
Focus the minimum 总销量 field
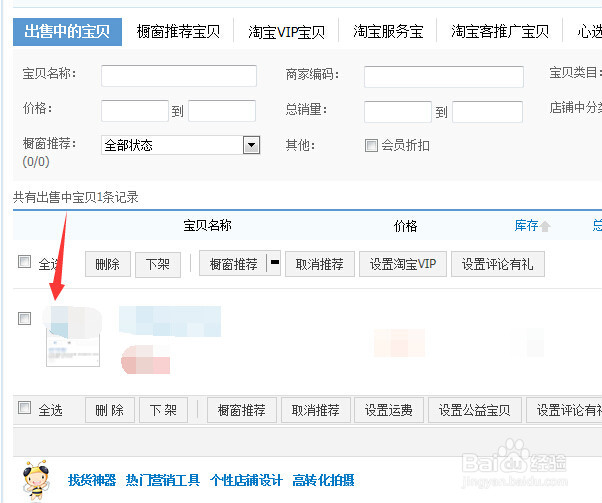(398, 112)
